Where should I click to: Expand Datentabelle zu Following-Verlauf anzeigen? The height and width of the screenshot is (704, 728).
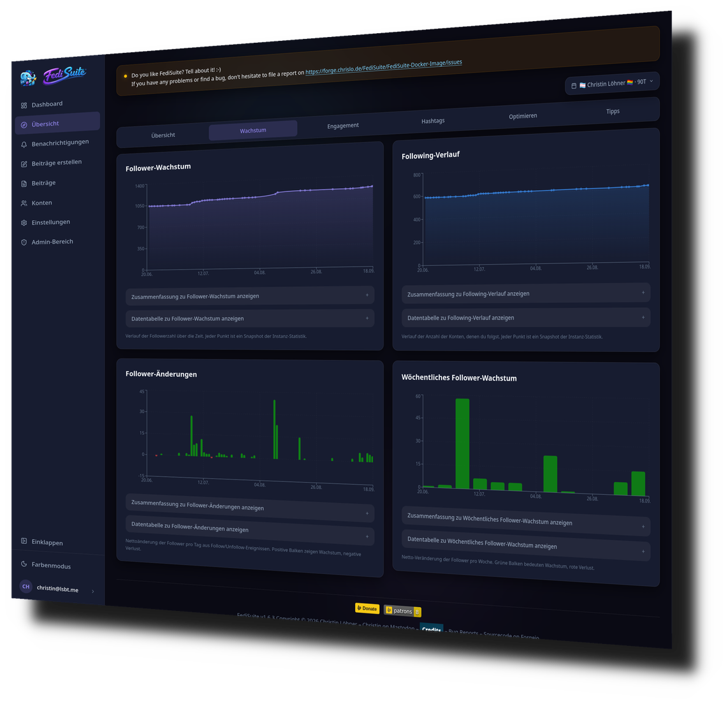coord(525,318)
